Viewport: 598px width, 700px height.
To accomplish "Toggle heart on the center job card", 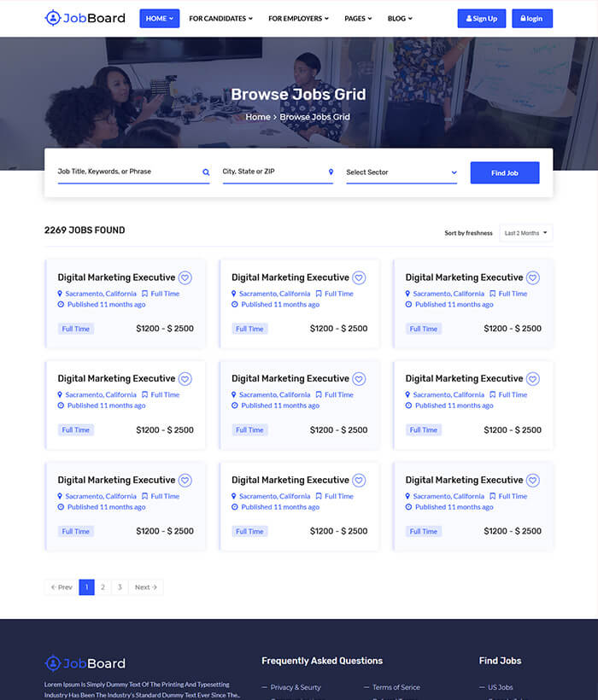I will tap(359, 379).
